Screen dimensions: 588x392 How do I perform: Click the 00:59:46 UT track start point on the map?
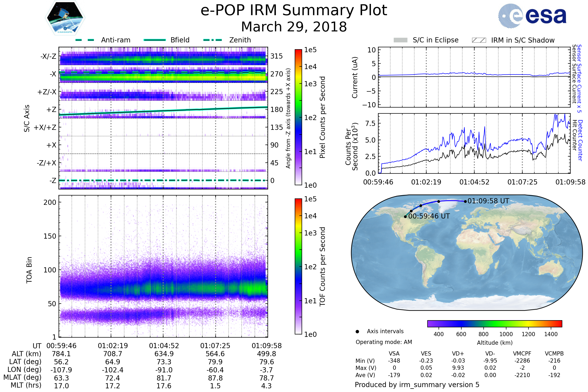405,217
